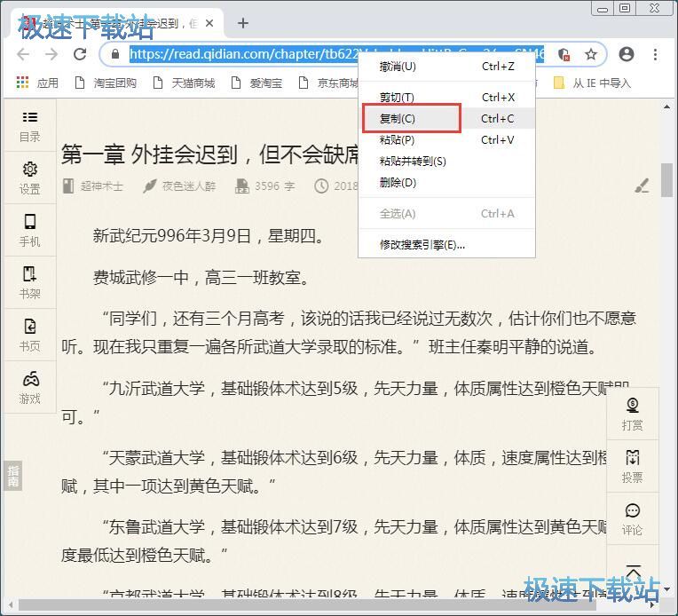Click the blocked-content shield icon in address bar

point(563,54)
